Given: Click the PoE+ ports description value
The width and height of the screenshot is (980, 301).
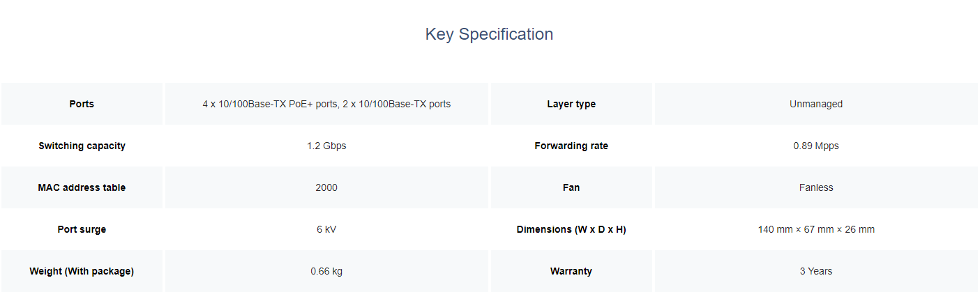Looking at the screenshot, I should click(326, 104).
